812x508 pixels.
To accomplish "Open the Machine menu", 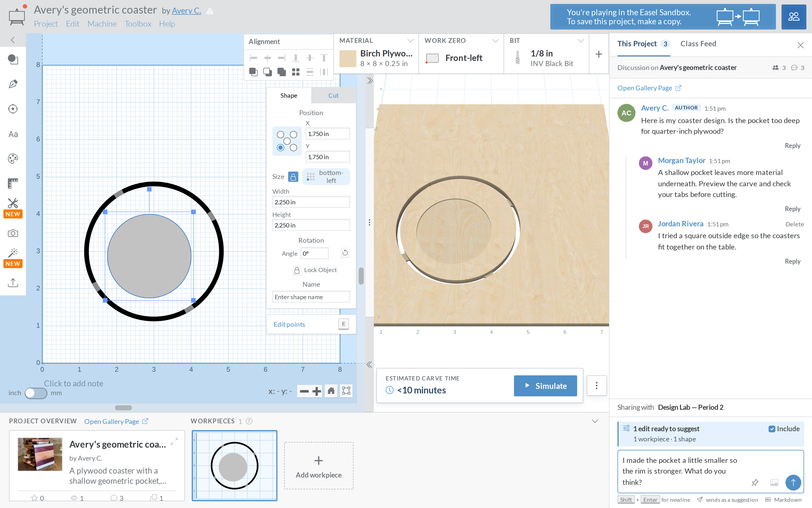I will 102,24.
